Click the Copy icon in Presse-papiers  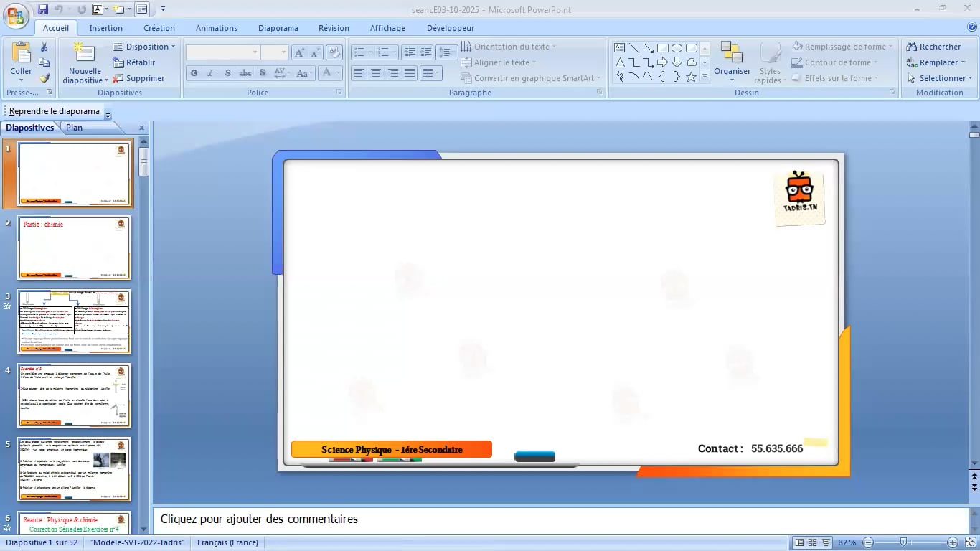click(44, 62)
